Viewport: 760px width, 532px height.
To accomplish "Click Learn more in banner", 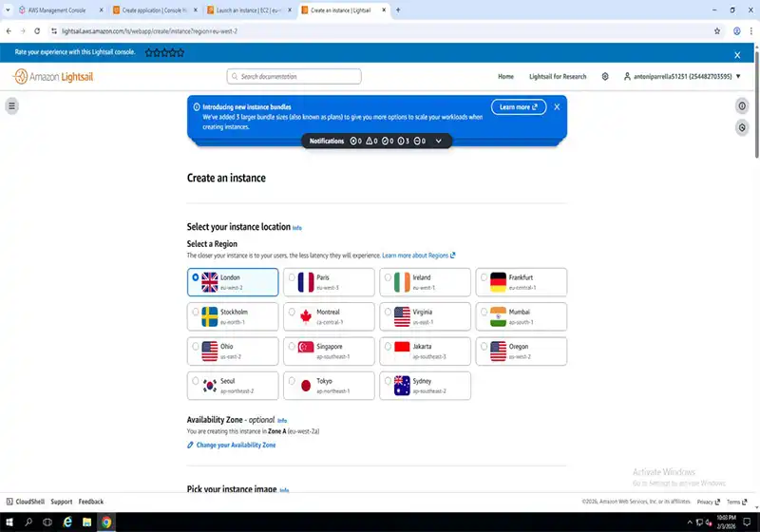I will pyautogui.click(x=519, y=107).
